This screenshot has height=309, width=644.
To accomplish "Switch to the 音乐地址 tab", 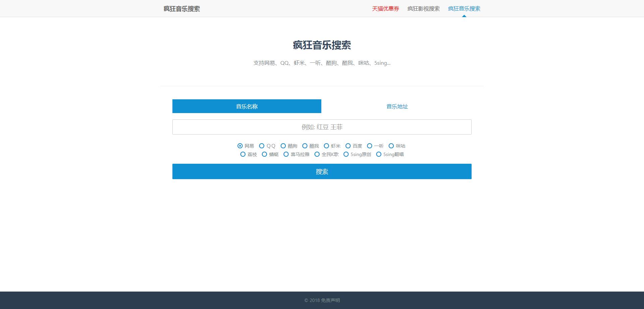I will tap(397, 106).
